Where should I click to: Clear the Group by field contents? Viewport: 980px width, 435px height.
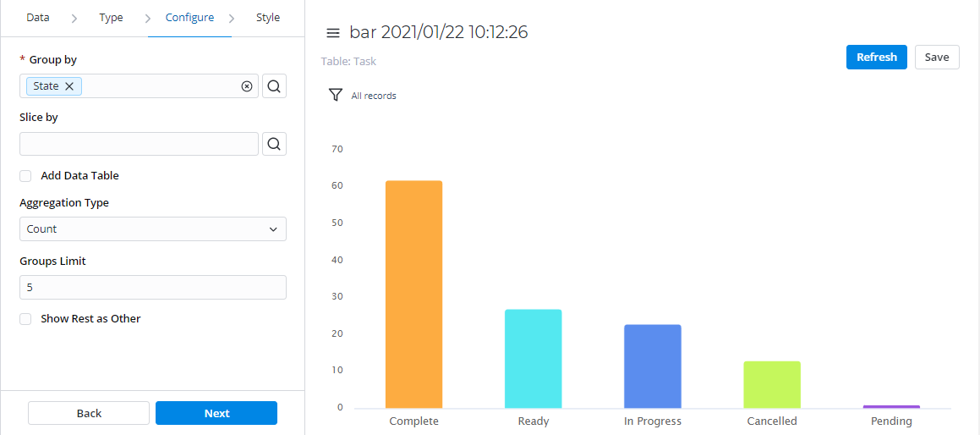pyautogui.click(x=247, y=86)
